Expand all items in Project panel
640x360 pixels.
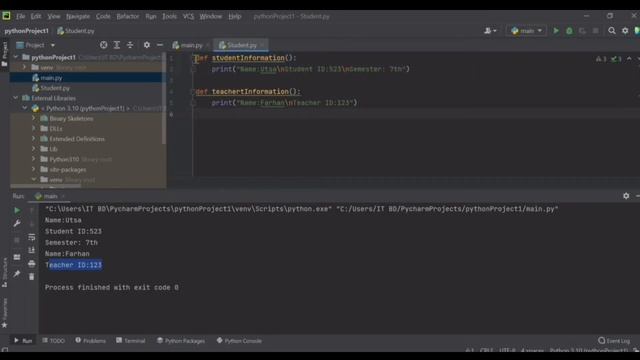click(x=117, y=45)
